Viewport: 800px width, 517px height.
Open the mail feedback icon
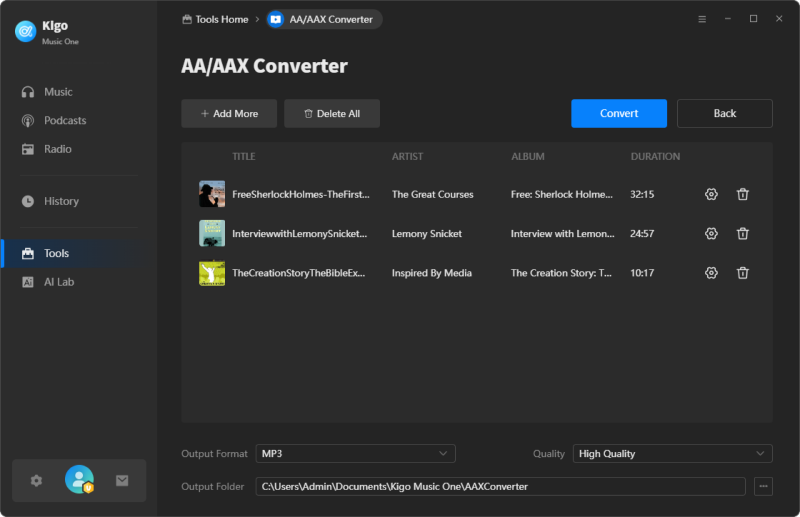point(122,480)
